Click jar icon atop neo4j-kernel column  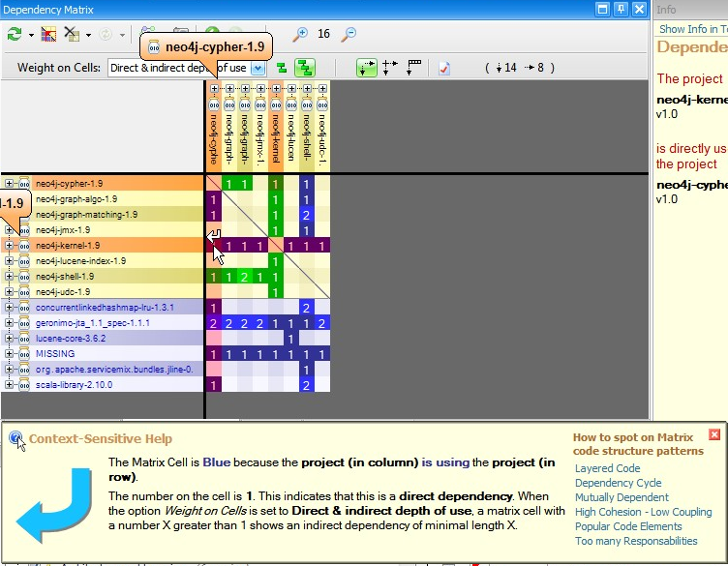pyautogui.click(x=276, y=104)
